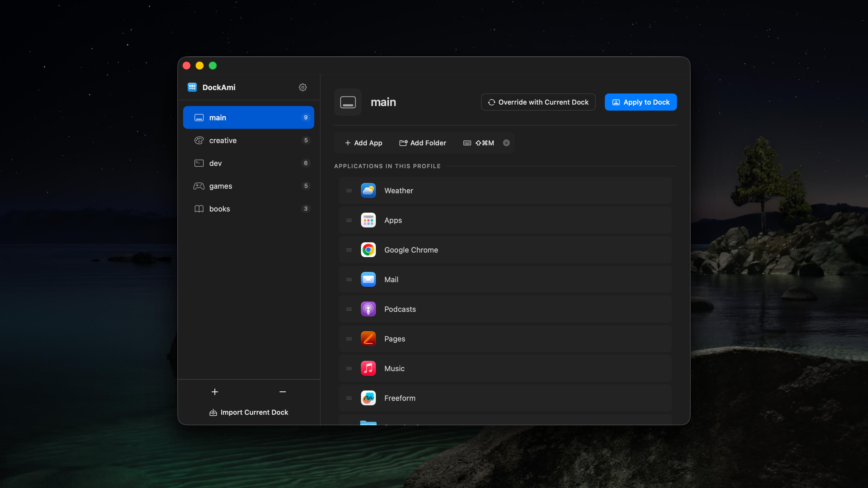Click Add Folder button
The width and height of the screenshot is (868, 488).
(423, 143)
